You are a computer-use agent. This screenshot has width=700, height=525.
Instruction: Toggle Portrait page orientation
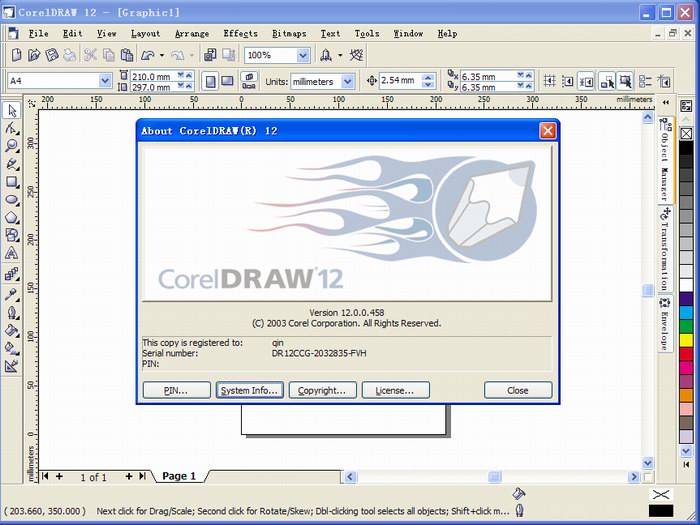pyautogui.click(x=210, y=81)
